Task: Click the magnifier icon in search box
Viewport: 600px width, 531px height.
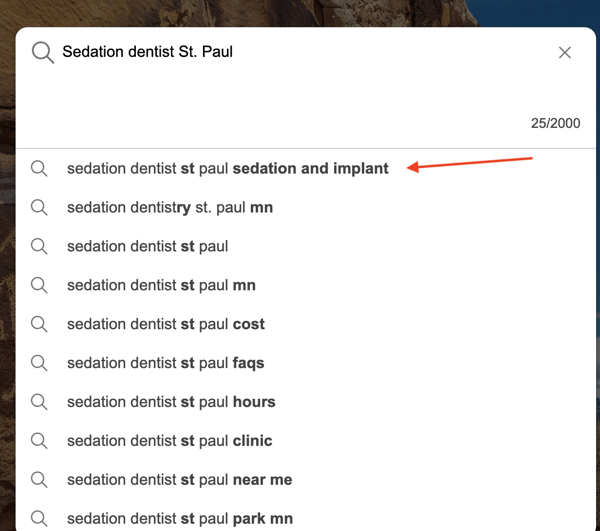Action: (x=42, y=52)
